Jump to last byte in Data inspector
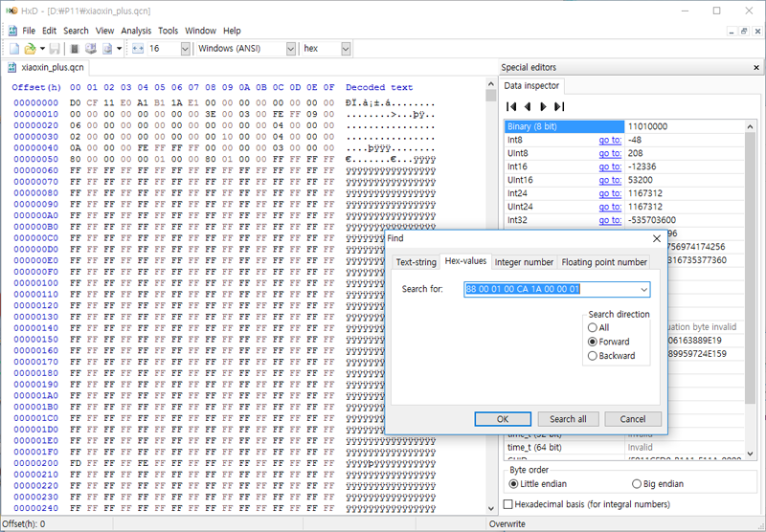 (559, 106)
